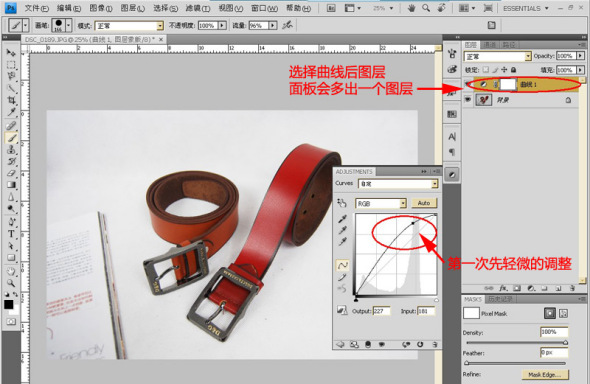This screenshot has width=590, height=384.
Task: Select the Rectangular Marquee tool
Action: tap(11, 65)
